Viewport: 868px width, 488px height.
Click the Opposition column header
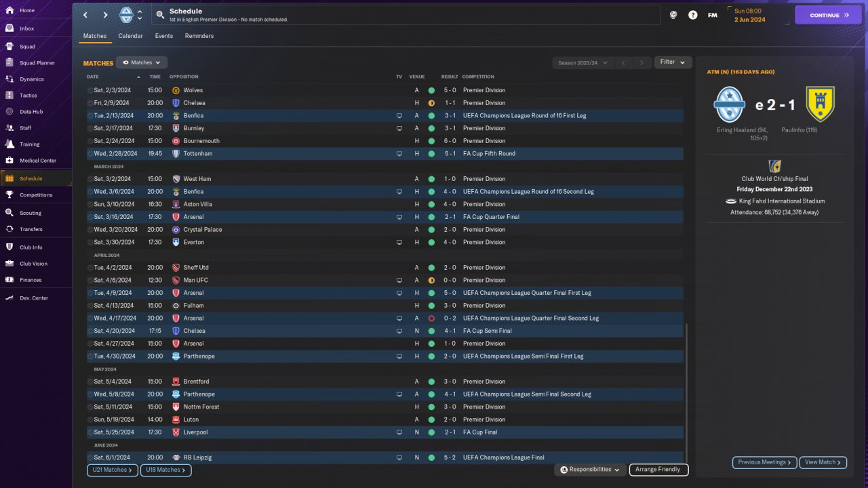coord(184,77)
